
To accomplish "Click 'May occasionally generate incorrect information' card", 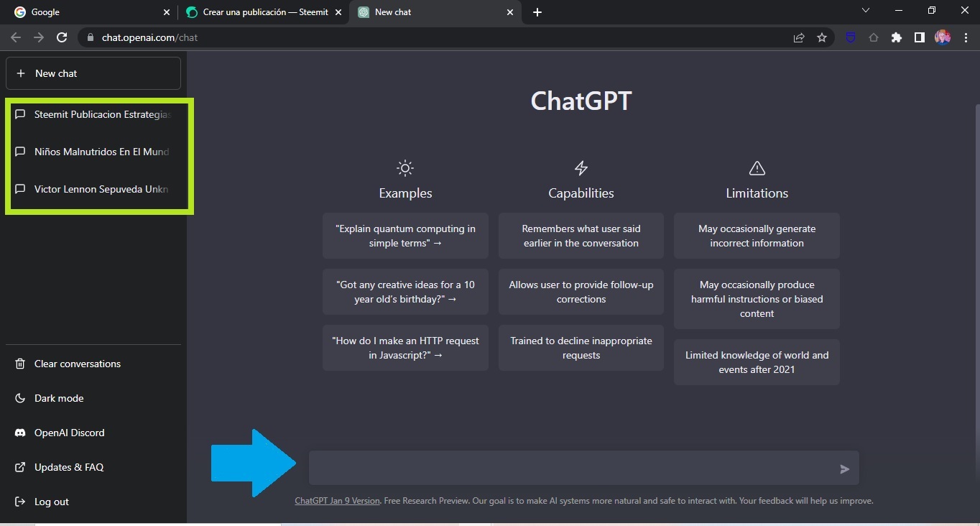I will (x=757, y=236).
